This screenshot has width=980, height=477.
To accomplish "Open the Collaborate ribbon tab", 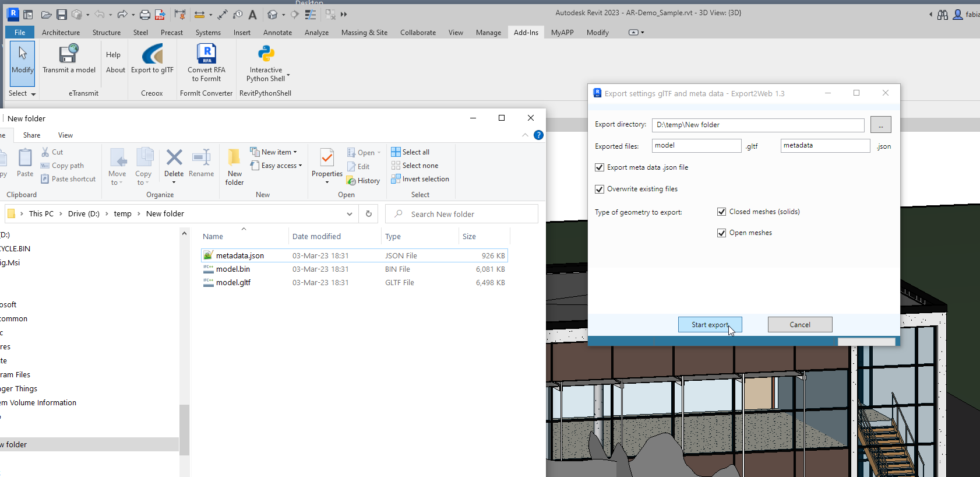I will (x=418, y=33).
